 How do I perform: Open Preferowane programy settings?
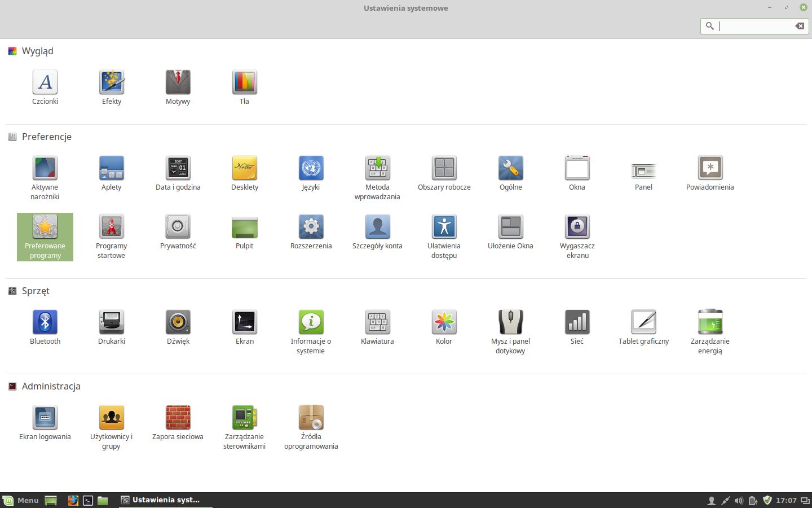pos(45,237)
